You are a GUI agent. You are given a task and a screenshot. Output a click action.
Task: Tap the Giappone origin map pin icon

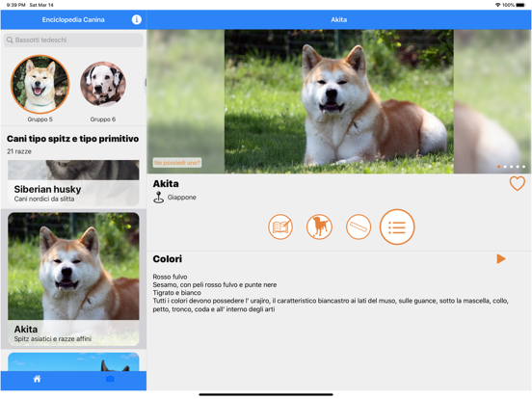(x=158, y=198)
